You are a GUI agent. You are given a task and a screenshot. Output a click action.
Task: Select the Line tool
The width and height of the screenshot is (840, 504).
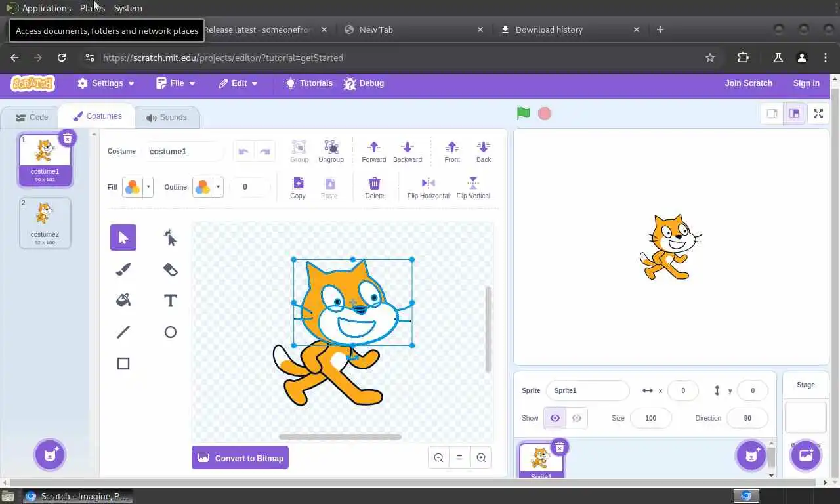coord(123,332)
